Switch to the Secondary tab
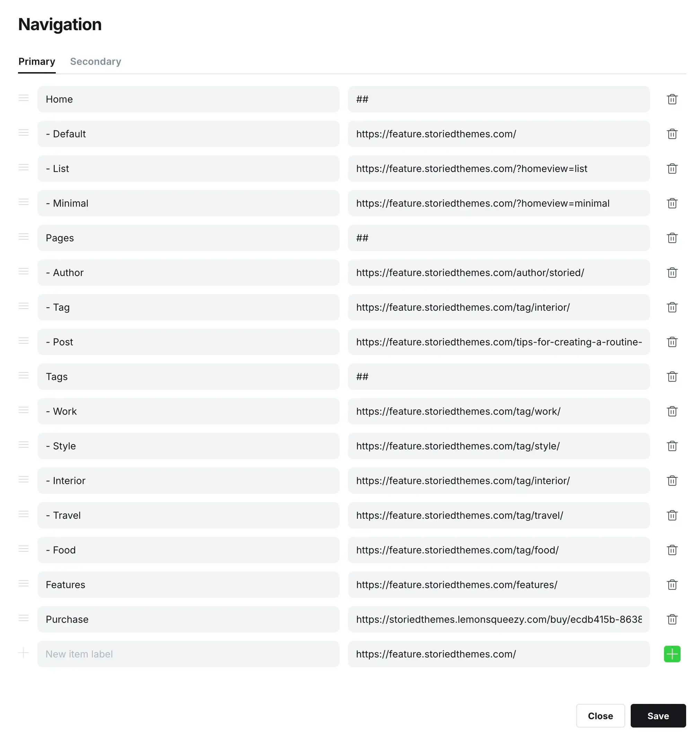The image size is (700, 740). click(96, 62)
